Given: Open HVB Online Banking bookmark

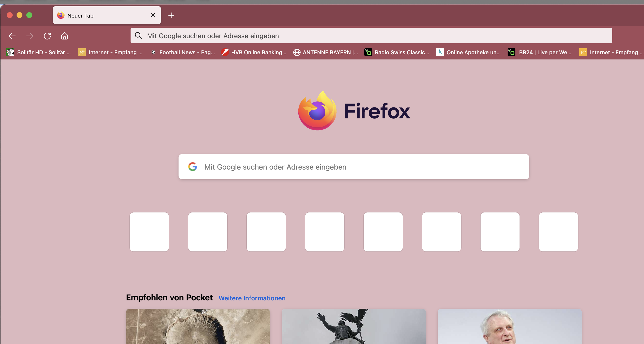Looking at the screenshot, I should click(x=254, y=52).
